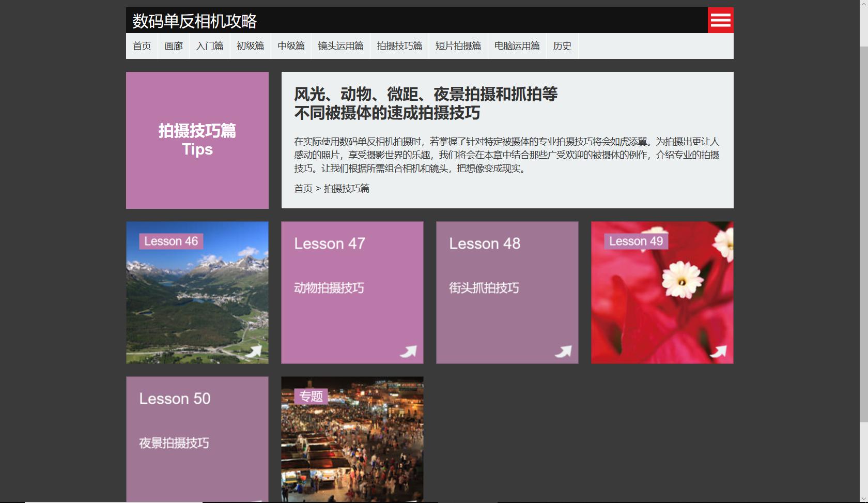Image resolution: width=868 pixels, height=503 pixels.
Task: Navigate to the 首页 menu item
Action: click(x=142, y=46)
